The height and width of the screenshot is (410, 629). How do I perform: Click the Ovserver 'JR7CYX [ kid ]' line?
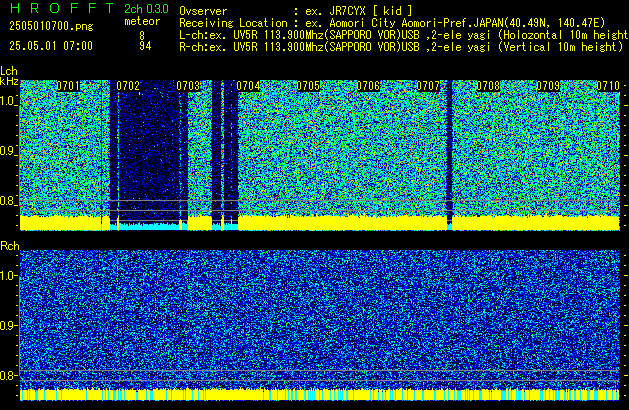[296, 11]
